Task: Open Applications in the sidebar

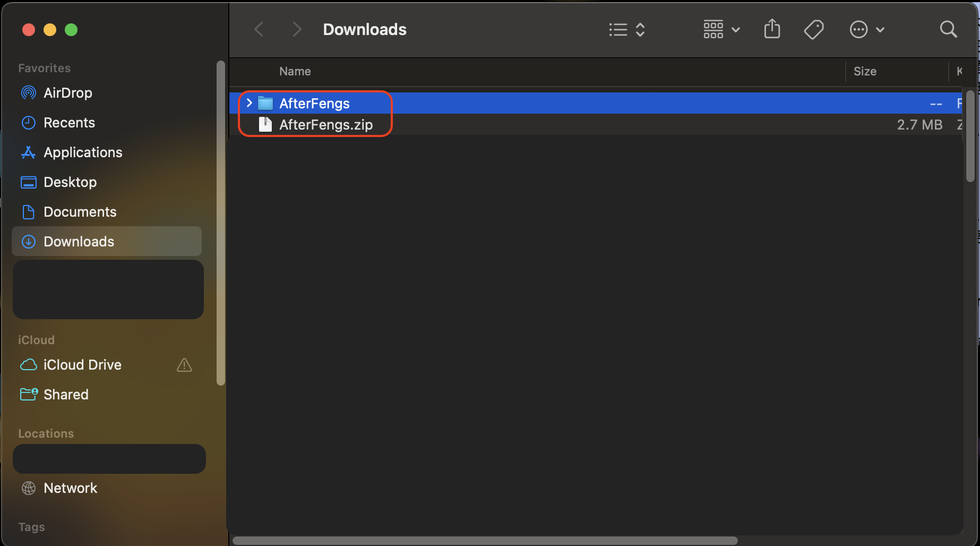Action: [83, 152]
